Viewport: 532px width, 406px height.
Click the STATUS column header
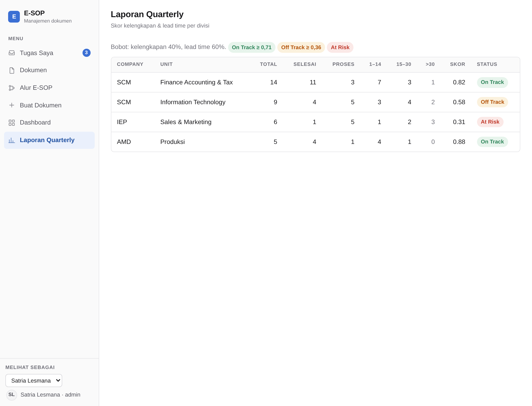coord(487,64)
